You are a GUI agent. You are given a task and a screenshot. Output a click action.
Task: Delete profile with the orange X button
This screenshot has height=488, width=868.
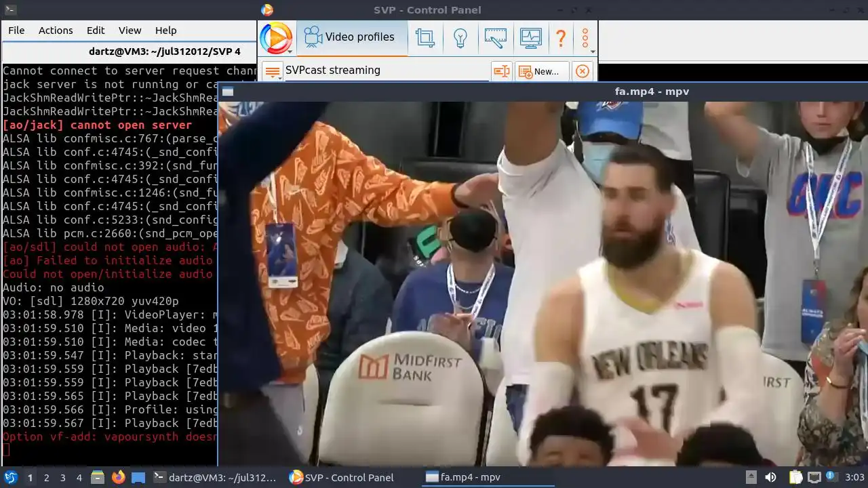click(583, 71)
